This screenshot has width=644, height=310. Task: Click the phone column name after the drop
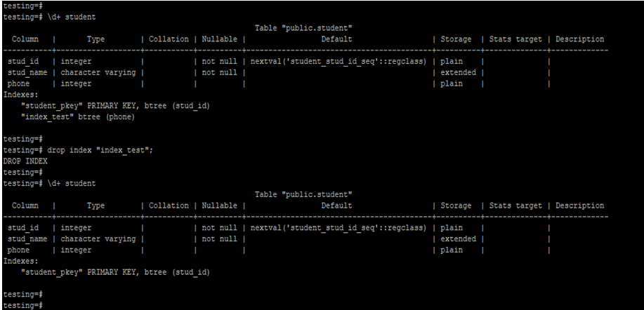click(19, 250)
